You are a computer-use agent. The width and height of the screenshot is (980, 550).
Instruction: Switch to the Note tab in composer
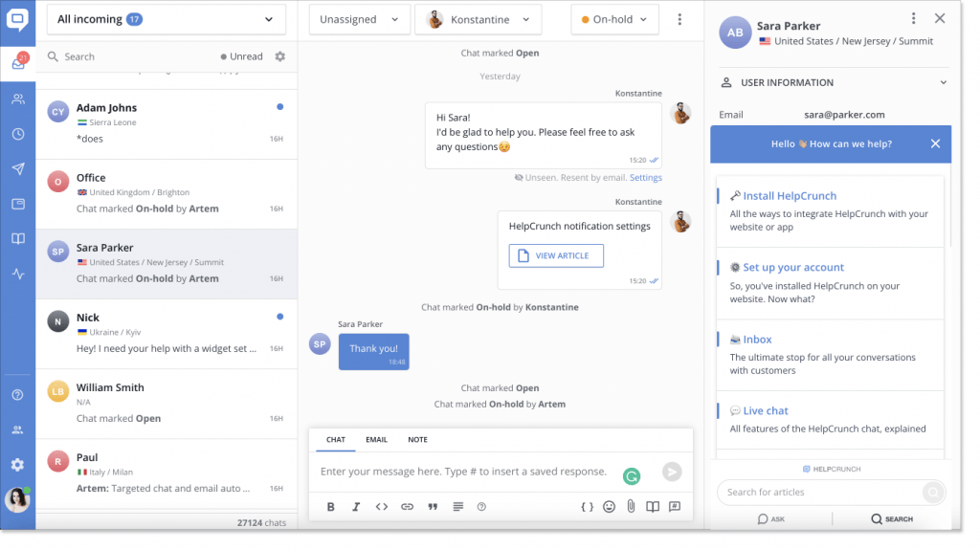pos(417,440)
